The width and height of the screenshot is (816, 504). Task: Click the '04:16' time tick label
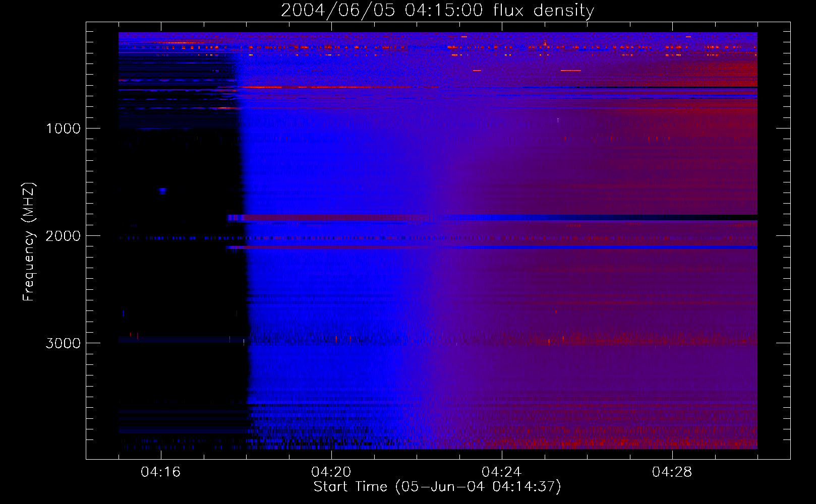(161, 472)
